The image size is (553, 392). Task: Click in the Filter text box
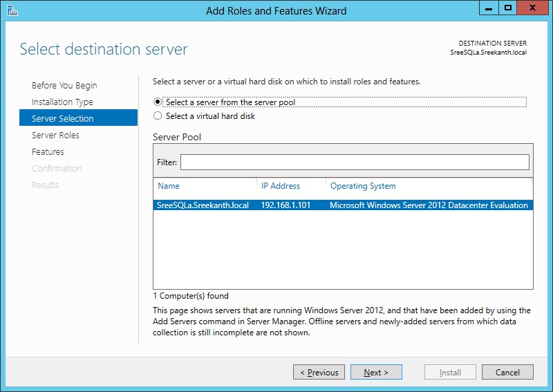pyautogui.click(x=355, y=162)
